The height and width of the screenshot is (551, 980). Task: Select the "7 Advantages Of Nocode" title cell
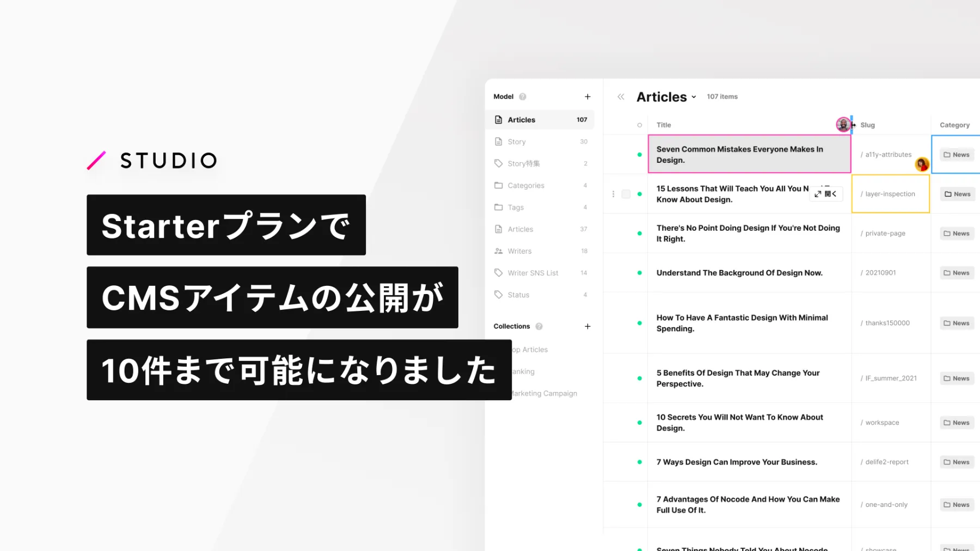(749, 505)
